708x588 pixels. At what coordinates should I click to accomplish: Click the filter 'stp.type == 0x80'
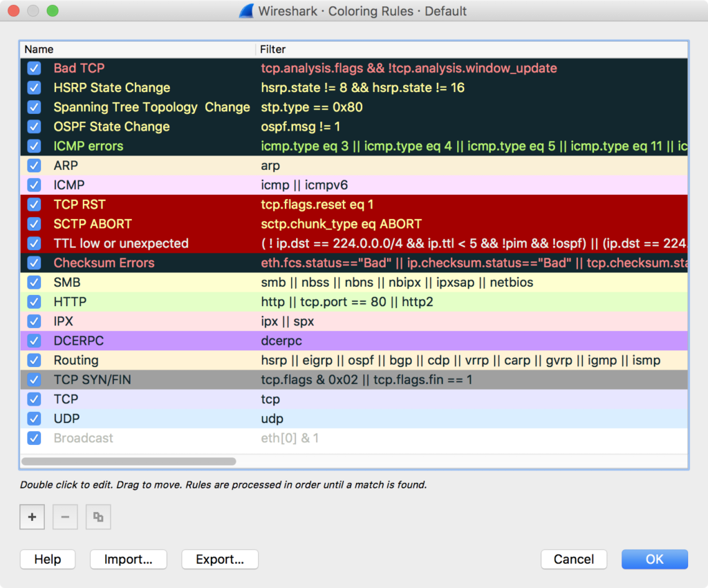click(312, 107)
